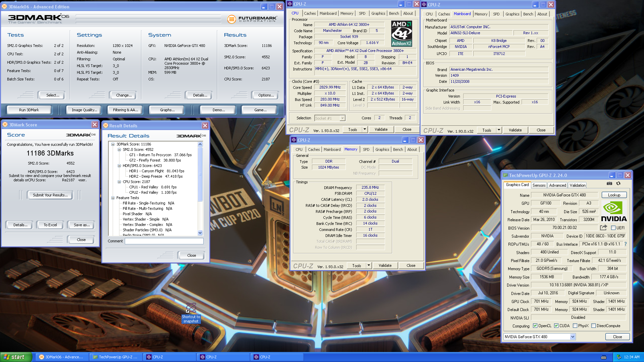Click the Result Details scroll down arrow

pyautogui.click(x=200, y=233)
